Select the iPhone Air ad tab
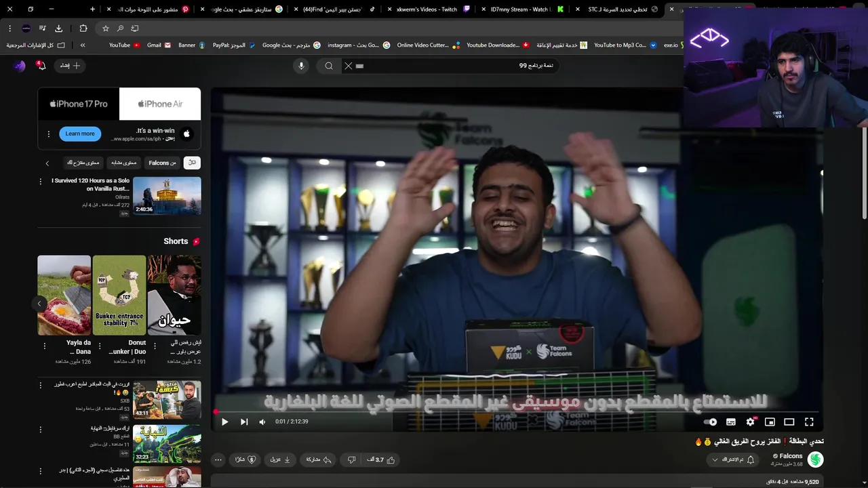 pos(160,104)
